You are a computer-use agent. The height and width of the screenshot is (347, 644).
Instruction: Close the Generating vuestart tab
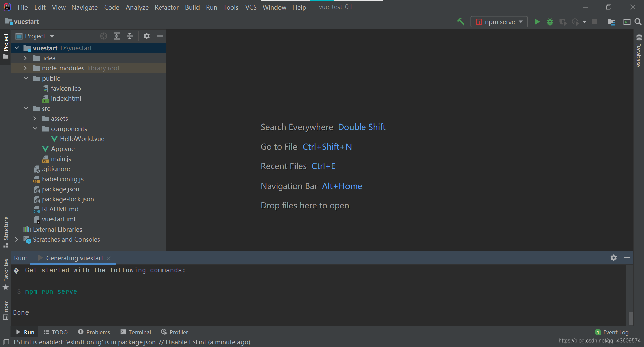click(x=109, y=258)
